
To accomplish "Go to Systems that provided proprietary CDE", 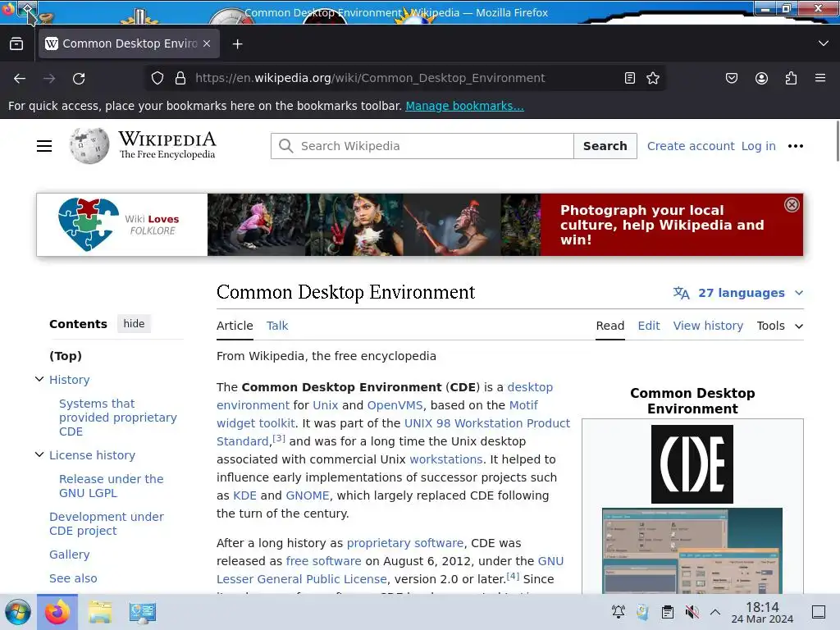I will (x=118, y=418).
